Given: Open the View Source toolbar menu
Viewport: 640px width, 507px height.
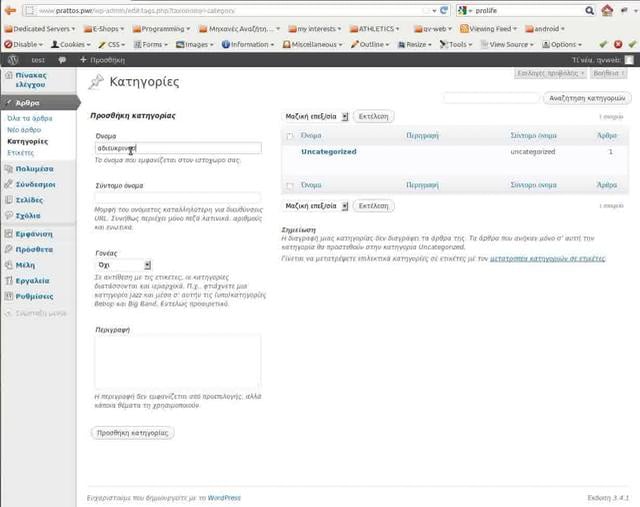Looking at the screenshot, I should tap(507, 44).
